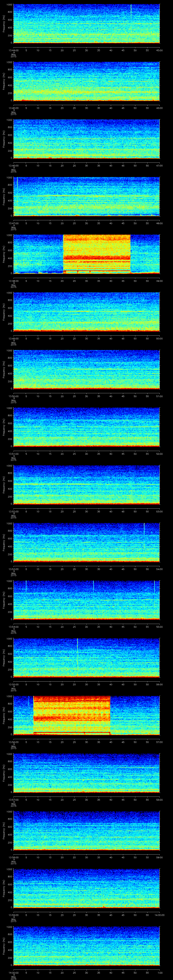
Task: Click the '13:47:00' start time label
Action: tap(13, 223)
